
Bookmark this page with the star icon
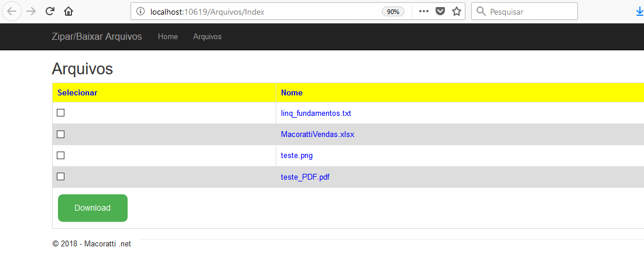[x=456, y=12]
